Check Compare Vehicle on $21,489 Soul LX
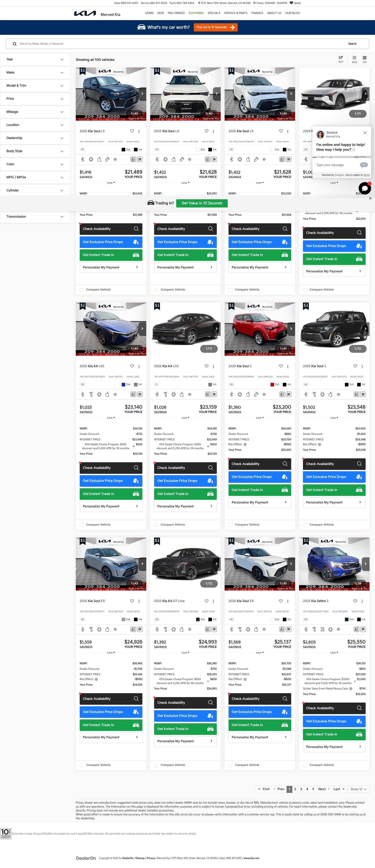This screenshot has height=868, width=375. point(82,290)
